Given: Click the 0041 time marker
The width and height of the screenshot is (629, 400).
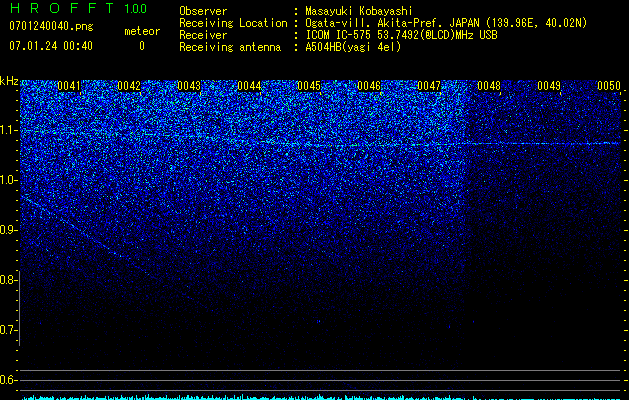Looking at the screenshot, I should pos(69,86).
